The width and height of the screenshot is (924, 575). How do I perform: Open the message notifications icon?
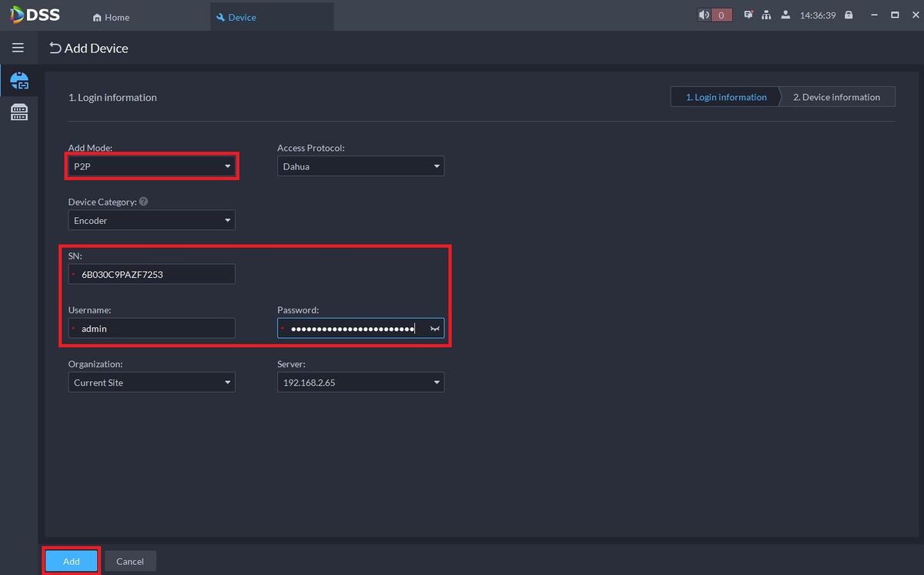pos(748,15)
